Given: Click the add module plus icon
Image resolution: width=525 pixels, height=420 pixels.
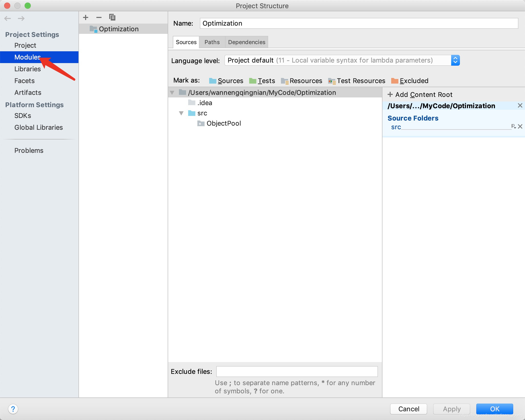Looking at the screenshot, I should click(x=86, y=17).
